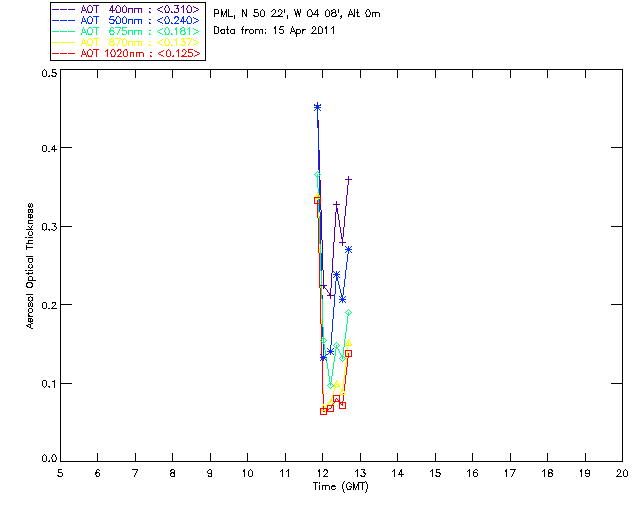Image resolution: width=640 pixels, height=512 pixels.
Task: Click the Aerosol Optical Thickness axis label
Action: click(30, 266)
